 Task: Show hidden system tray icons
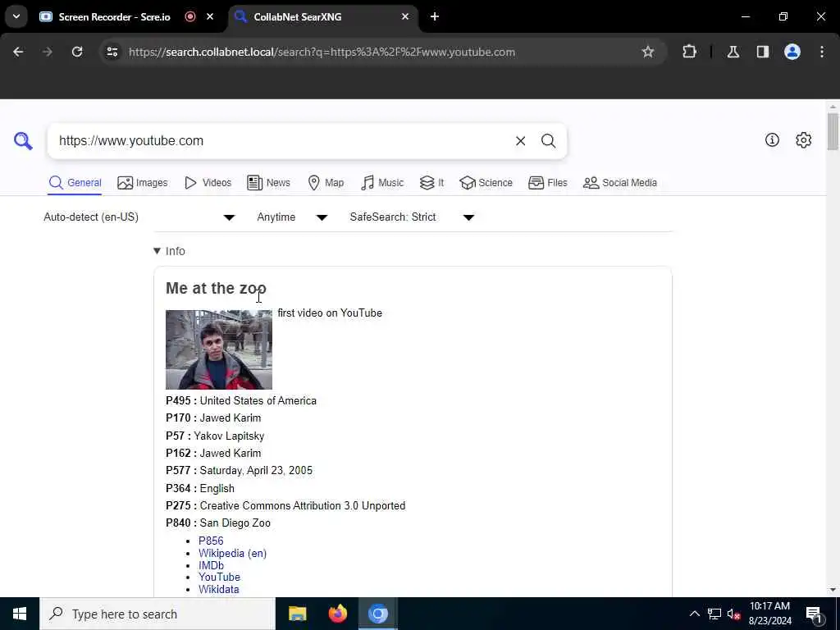(694, 614)
